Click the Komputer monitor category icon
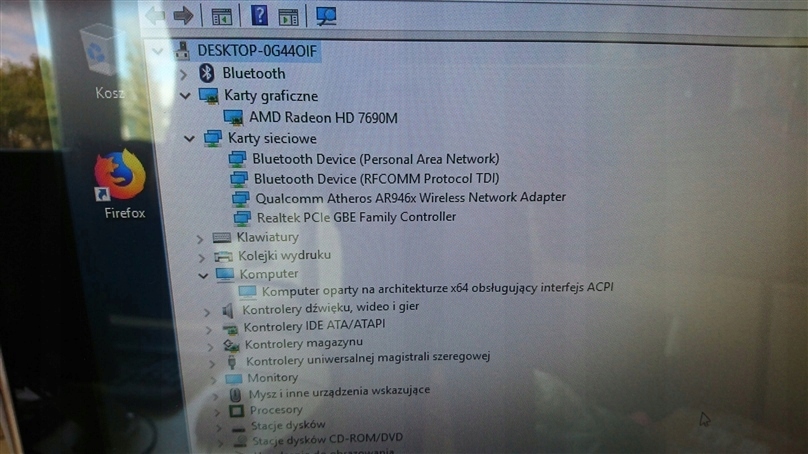The image size is (808, 454). pyautogui.click(x=225, y=274)
